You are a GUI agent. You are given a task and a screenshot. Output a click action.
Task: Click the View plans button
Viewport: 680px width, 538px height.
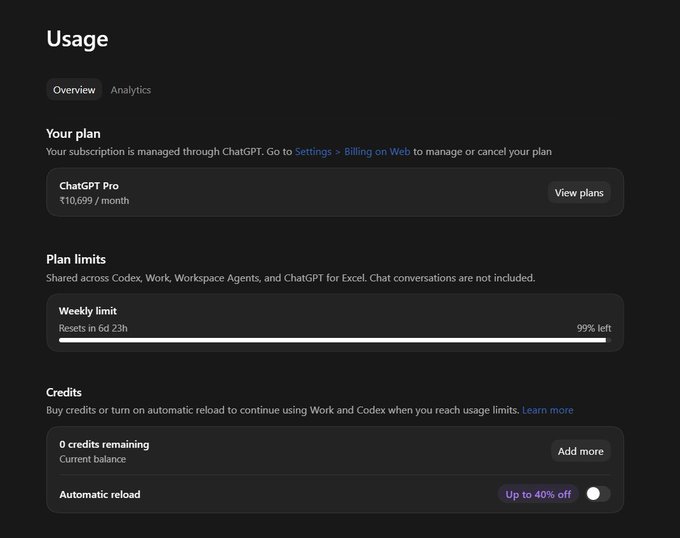click(579, 193)
